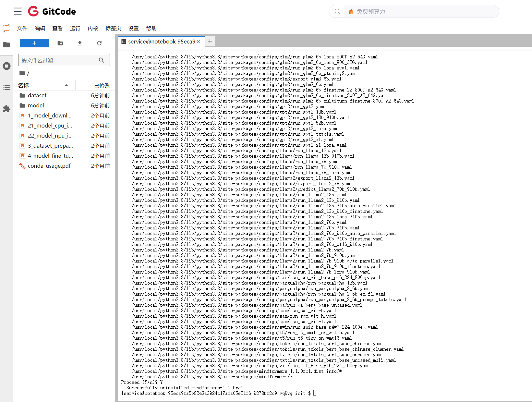Click the filter-by-filename input field

(x=64, y=60)
